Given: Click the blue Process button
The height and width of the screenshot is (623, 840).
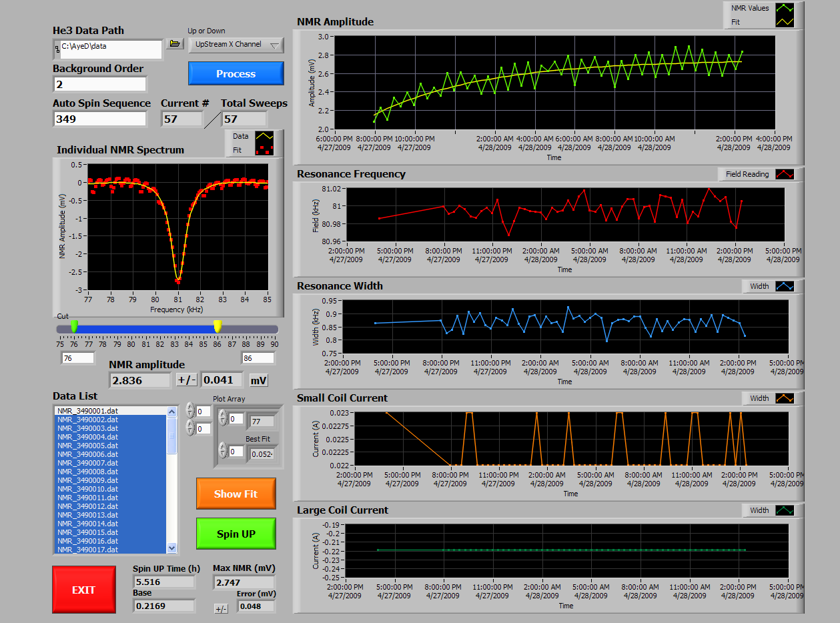Looking at the screenshot, I should 236,73.
